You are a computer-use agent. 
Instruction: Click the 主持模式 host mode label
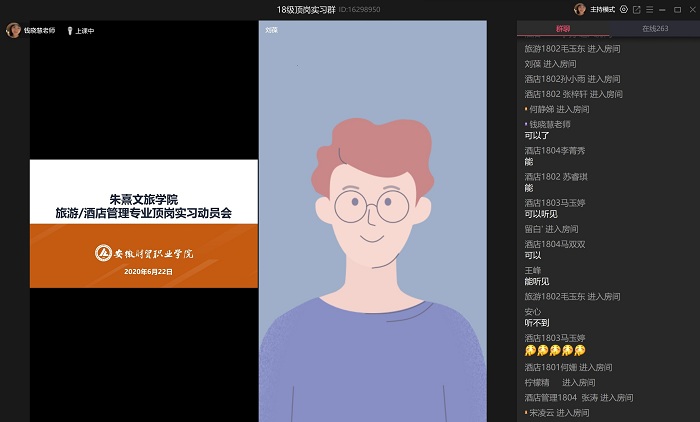(603, 9)
